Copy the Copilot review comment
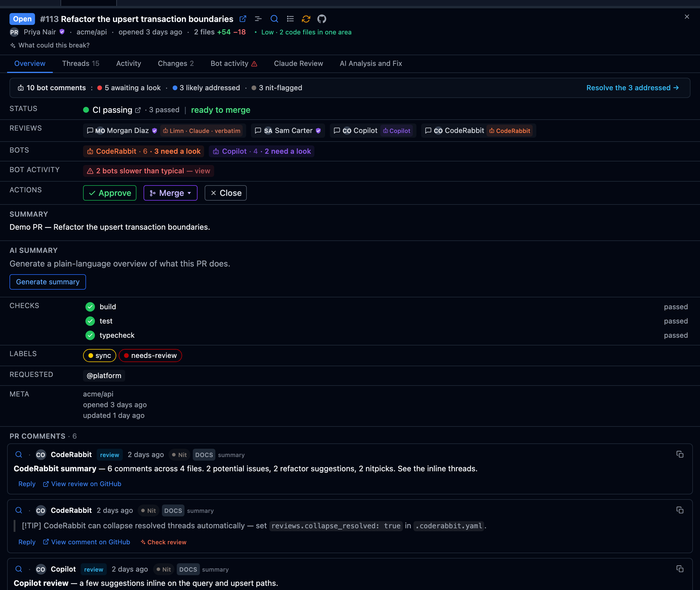This screenshot has width=700, height=590. (x=680, y=569)
